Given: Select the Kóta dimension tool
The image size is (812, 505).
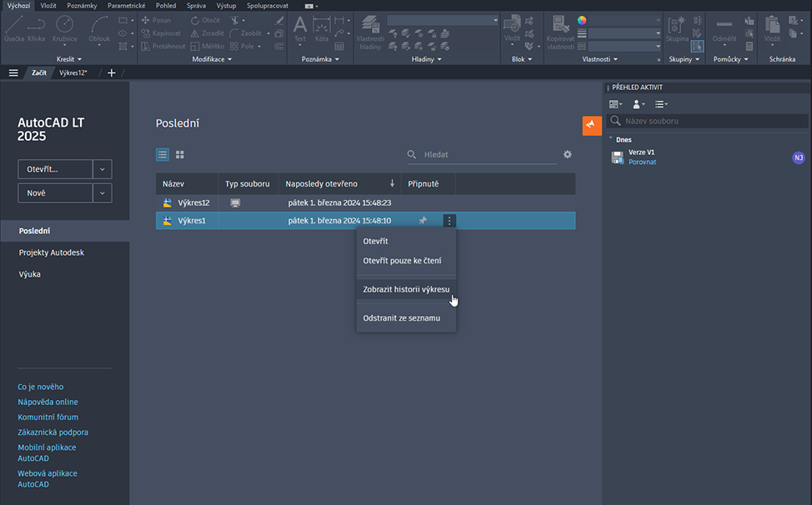Looking at the screenshot, I should (x=322, y=29).
